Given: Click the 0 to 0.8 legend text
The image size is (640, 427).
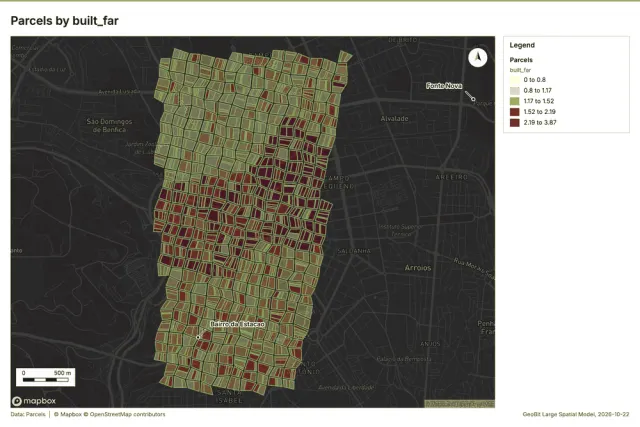Looking at the screenshot, I should tap(534, 80).
